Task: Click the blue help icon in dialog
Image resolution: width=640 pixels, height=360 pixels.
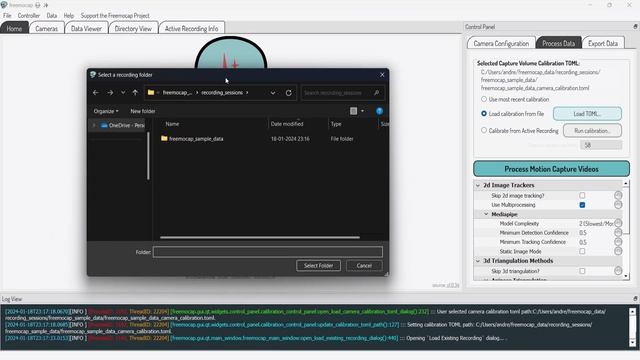Action: (379, 111)
